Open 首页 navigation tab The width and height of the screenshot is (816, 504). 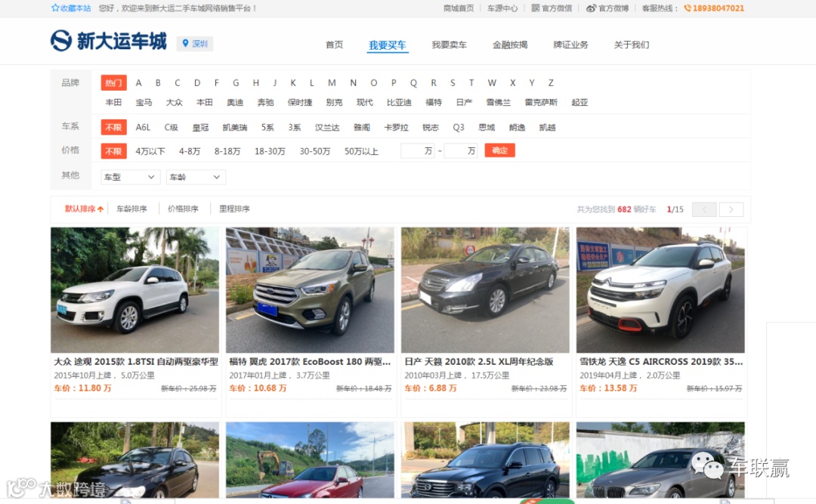[334, 45]
